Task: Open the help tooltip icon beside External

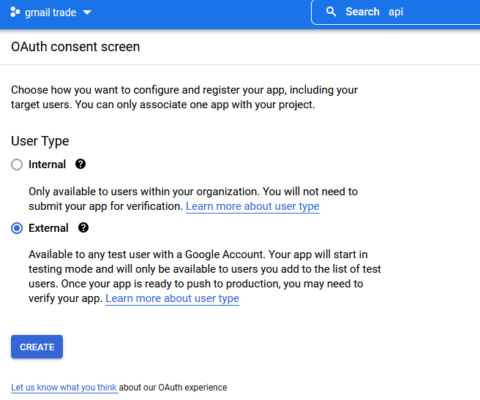Action: pyautogui.click(x=83, y=228)
